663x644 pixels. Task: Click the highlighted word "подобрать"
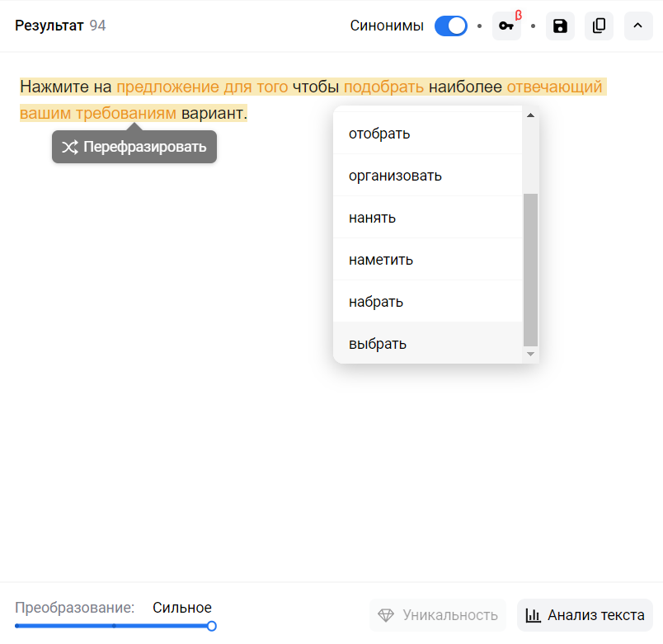coord(384,87)
